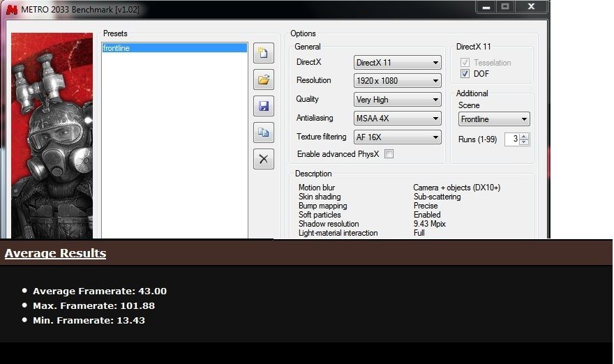Click the Runs number input field
The image size is (614, 364).
(512, 139)
